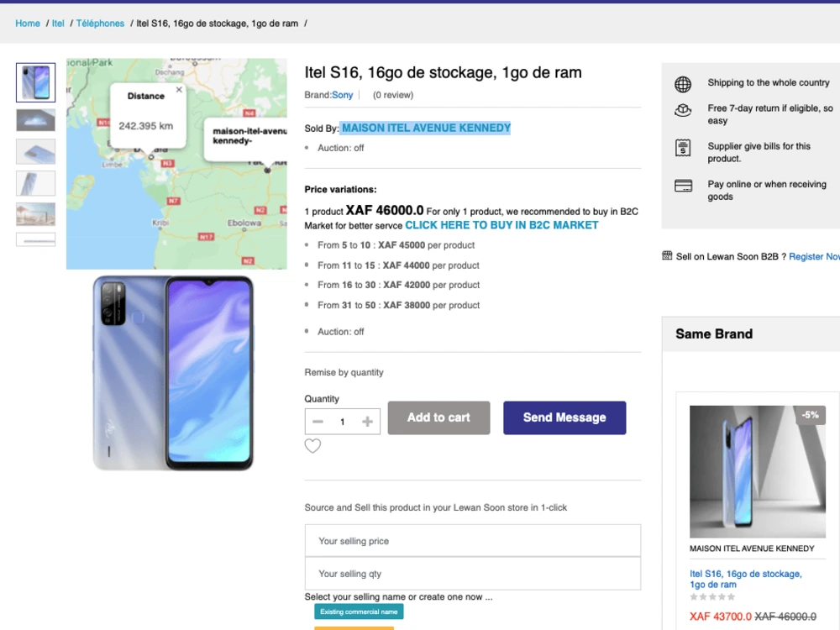Go to Home breadcrumb

point(28,23)
